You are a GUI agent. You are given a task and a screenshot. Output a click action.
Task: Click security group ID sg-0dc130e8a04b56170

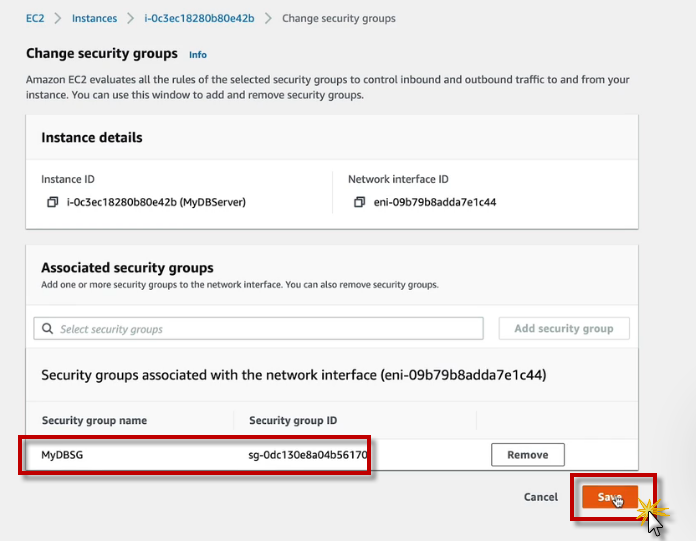point(308,455)
